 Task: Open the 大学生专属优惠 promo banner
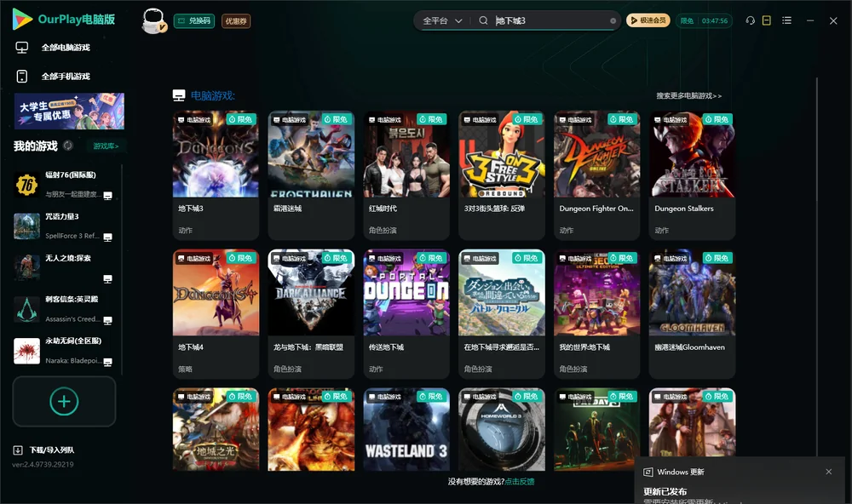pos(69,112)
